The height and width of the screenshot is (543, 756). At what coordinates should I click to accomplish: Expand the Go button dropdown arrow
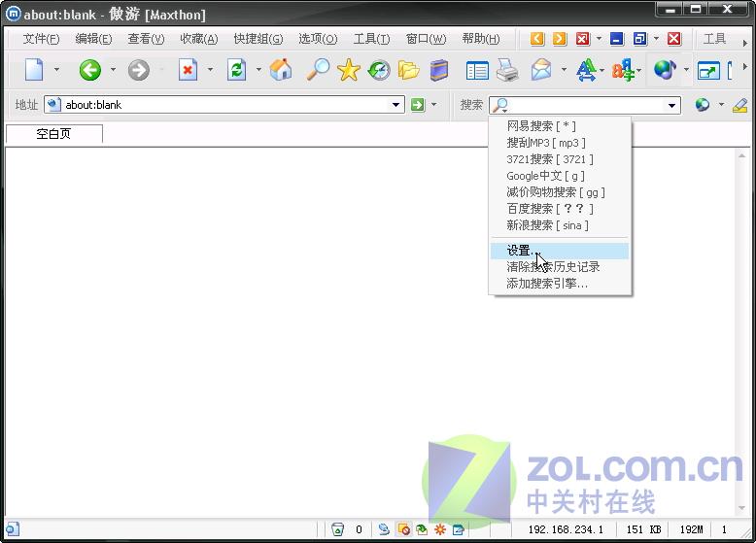tap(434, 105)
